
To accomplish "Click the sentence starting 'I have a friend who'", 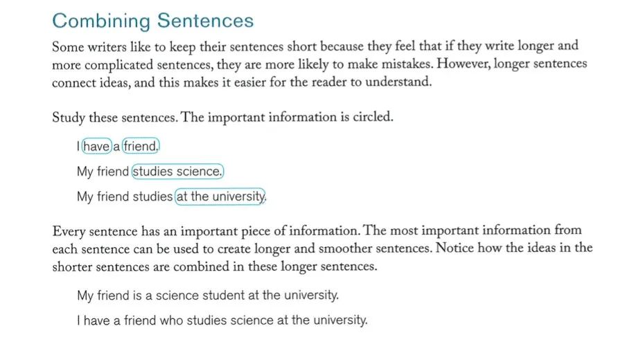I will 222,320.
